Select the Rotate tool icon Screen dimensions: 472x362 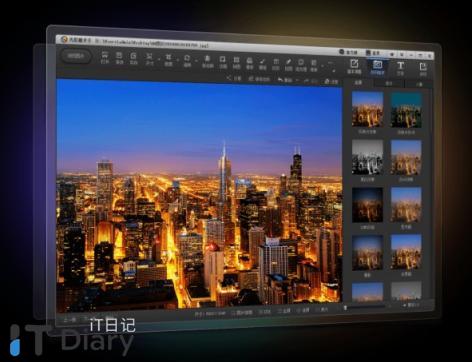(187, 61)
